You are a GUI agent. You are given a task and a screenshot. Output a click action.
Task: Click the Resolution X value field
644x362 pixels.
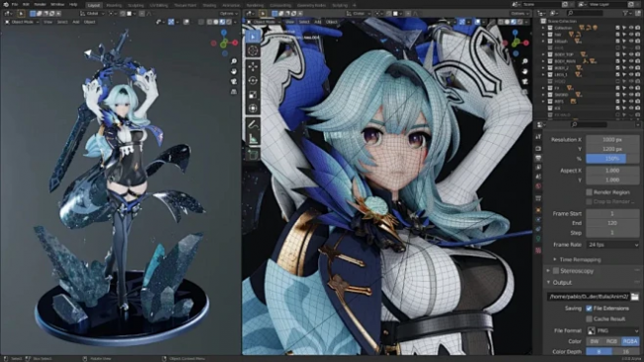(x=612, y=140)
